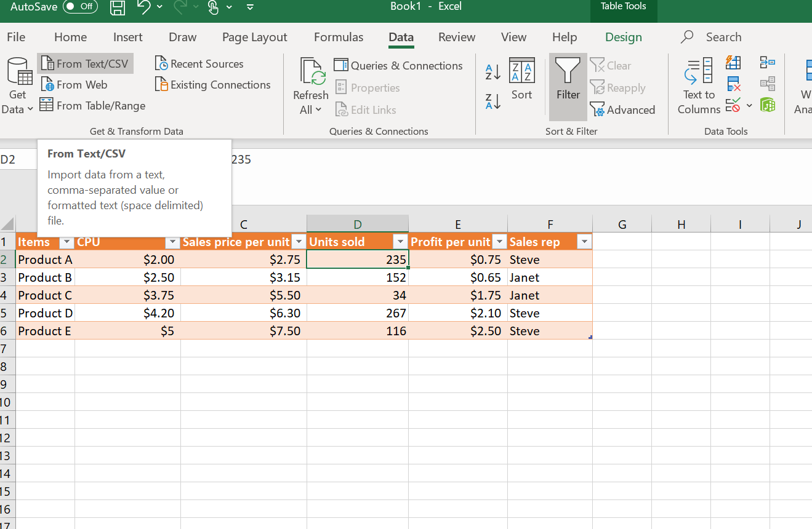The image size is (812, 529).
Task: Click Queries & Connections button
Action: pos(398,66)
